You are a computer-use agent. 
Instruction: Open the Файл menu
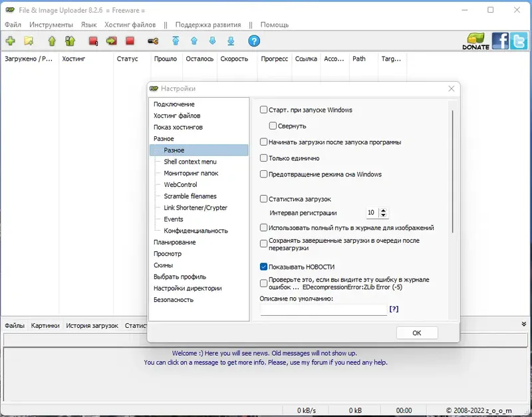(x=13, y=25)
